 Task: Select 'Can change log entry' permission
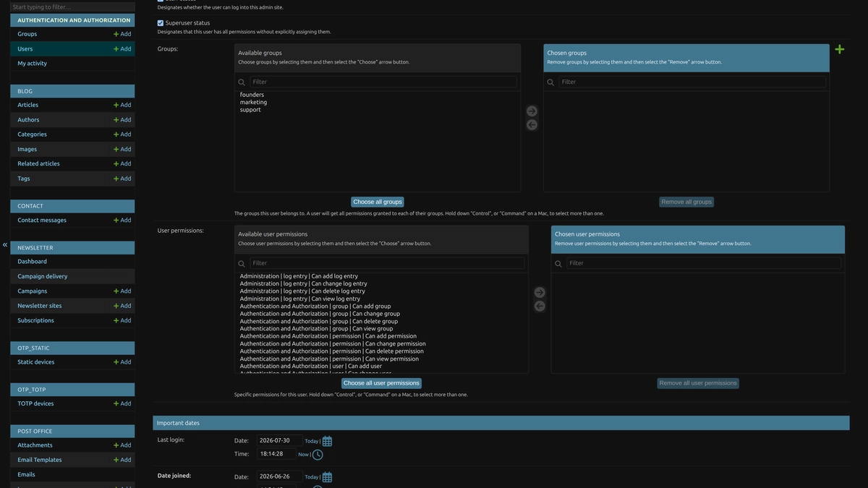tap(303, 284)
